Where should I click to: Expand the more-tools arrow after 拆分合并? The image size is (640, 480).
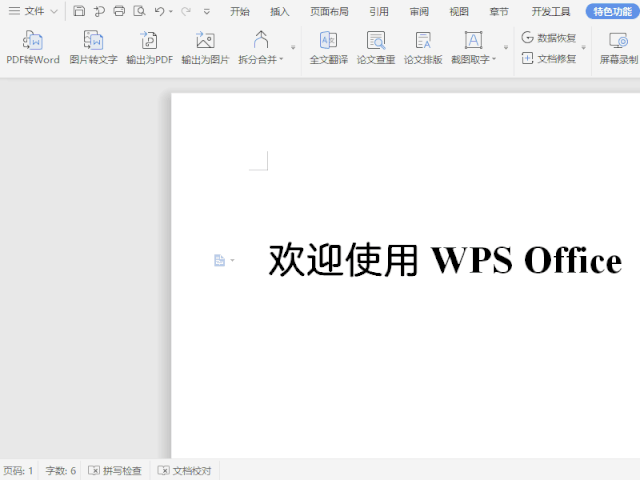point(293,48)
